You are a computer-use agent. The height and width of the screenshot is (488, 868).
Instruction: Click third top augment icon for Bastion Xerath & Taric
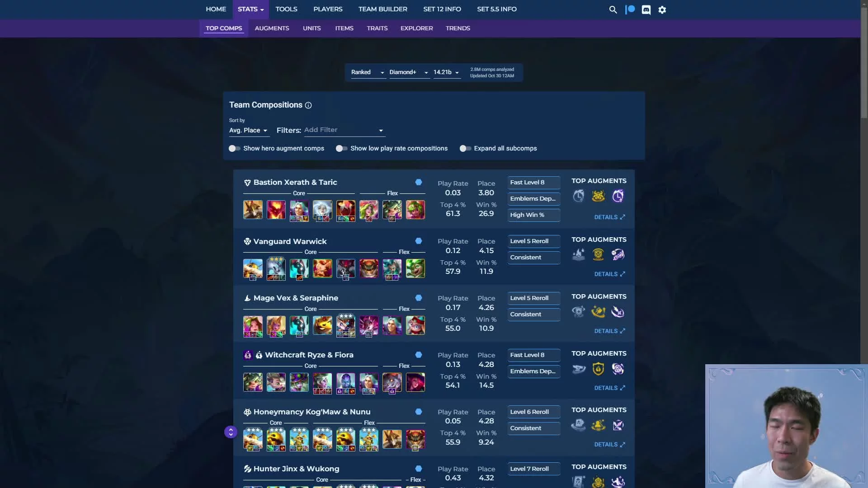618,196
